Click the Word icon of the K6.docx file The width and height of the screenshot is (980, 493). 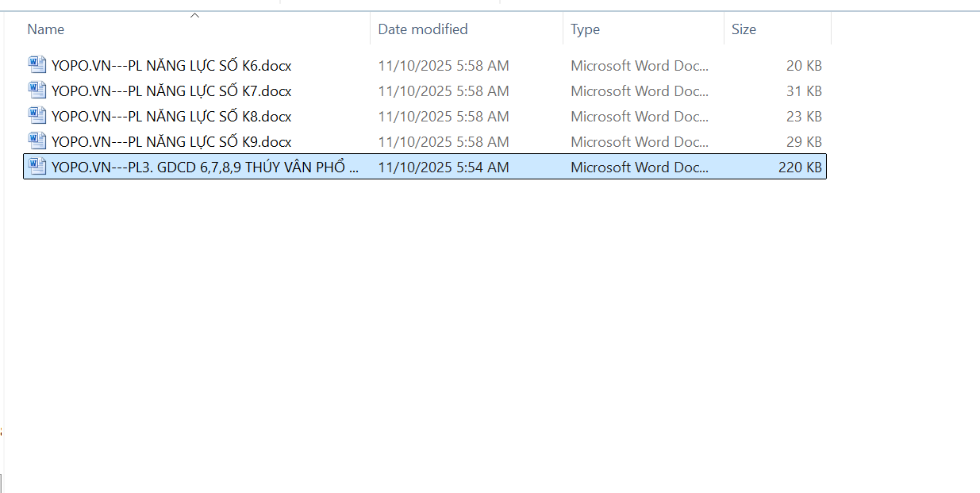(37, 64)
